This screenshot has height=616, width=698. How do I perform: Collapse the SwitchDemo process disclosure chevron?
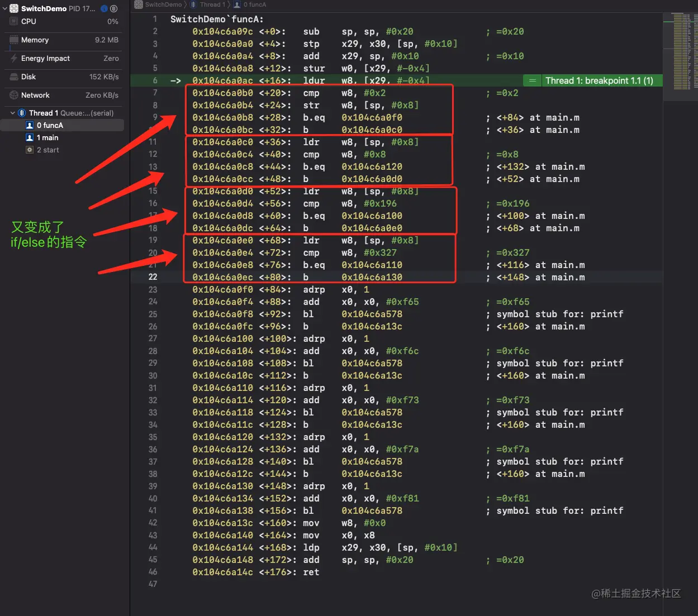point(5,8)
